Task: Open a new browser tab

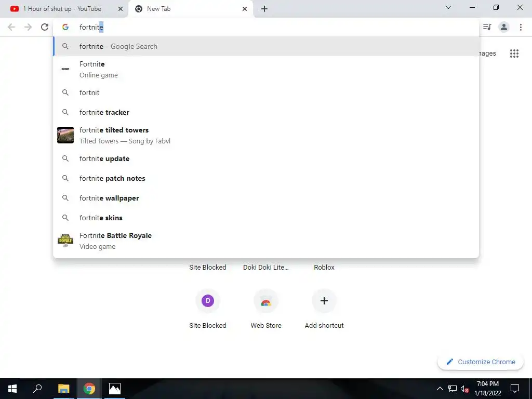Action: coord(264,9)
